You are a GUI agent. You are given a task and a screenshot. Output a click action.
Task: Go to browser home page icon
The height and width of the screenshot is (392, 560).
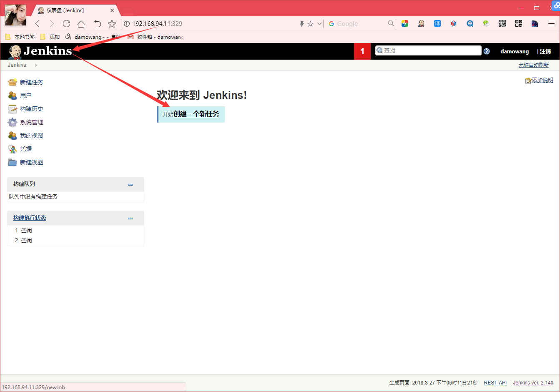81,24
